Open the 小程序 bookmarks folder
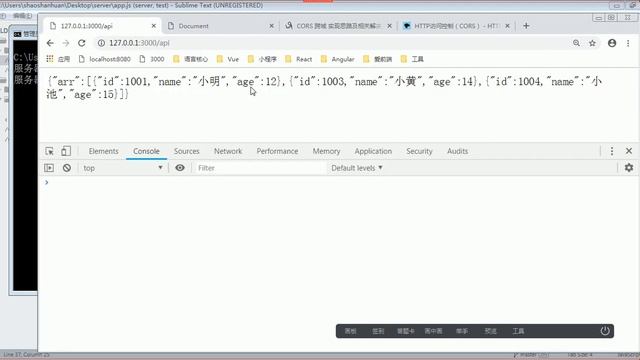The image size is (640, 360). (262, 59)
